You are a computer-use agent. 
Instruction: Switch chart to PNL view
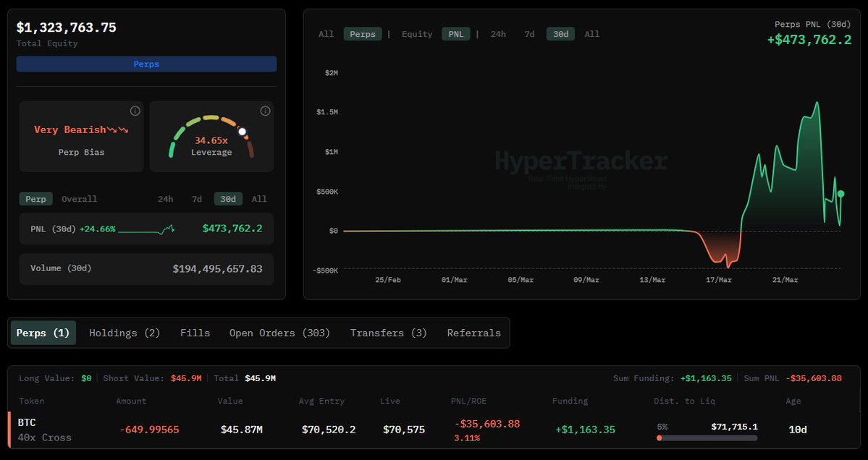[x=456, y=34]
